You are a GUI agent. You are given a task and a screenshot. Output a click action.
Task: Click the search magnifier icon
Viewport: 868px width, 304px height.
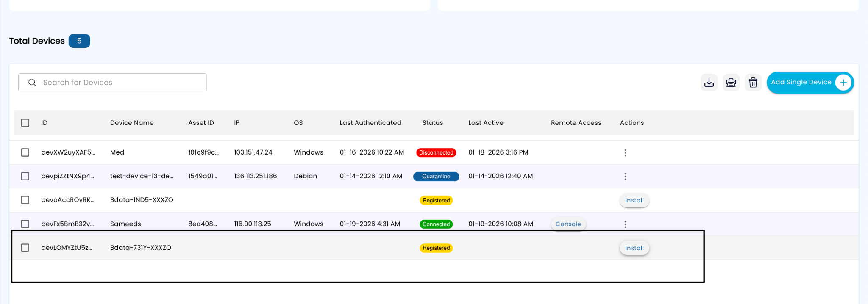32,83
